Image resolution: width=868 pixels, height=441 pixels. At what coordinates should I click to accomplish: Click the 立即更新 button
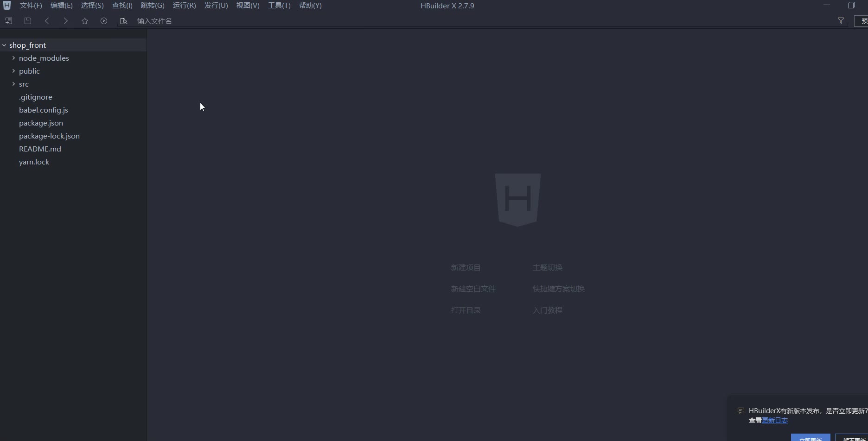tap(810, 438)
